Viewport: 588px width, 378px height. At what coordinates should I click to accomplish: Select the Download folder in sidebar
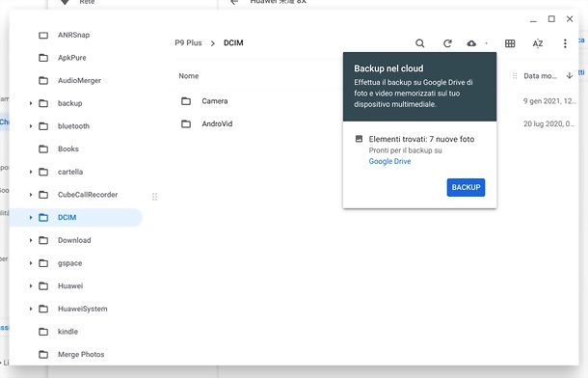(x=75, y=240)
